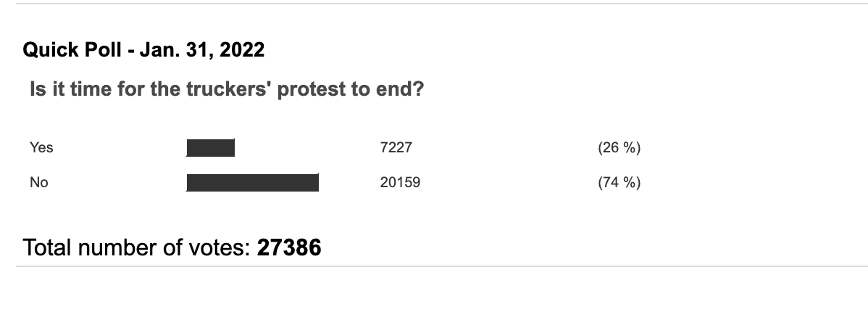This screenshot has height=312, width=868.
Task: Select the "Yes" answer label
Action: (x=41, y=148)
